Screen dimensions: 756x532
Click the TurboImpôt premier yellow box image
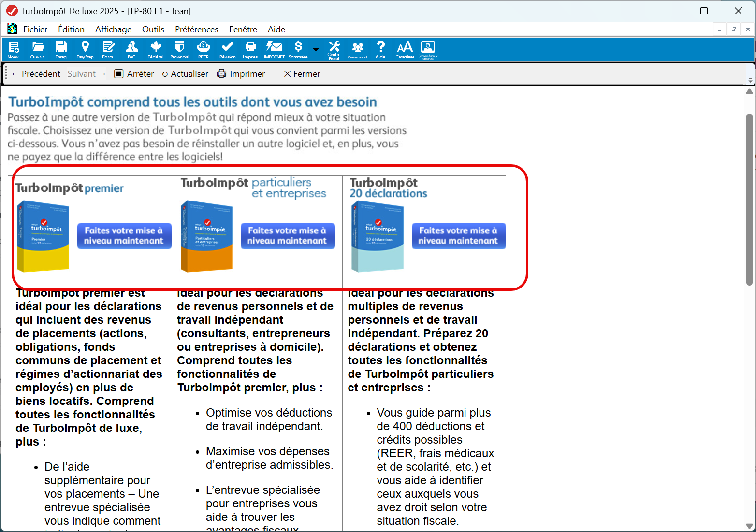pyautogui.click(x=43, y=236)
